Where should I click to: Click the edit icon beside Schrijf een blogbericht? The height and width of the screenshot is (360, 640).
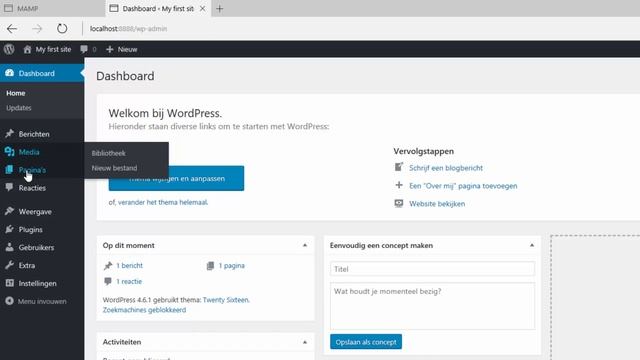(399, 167)
